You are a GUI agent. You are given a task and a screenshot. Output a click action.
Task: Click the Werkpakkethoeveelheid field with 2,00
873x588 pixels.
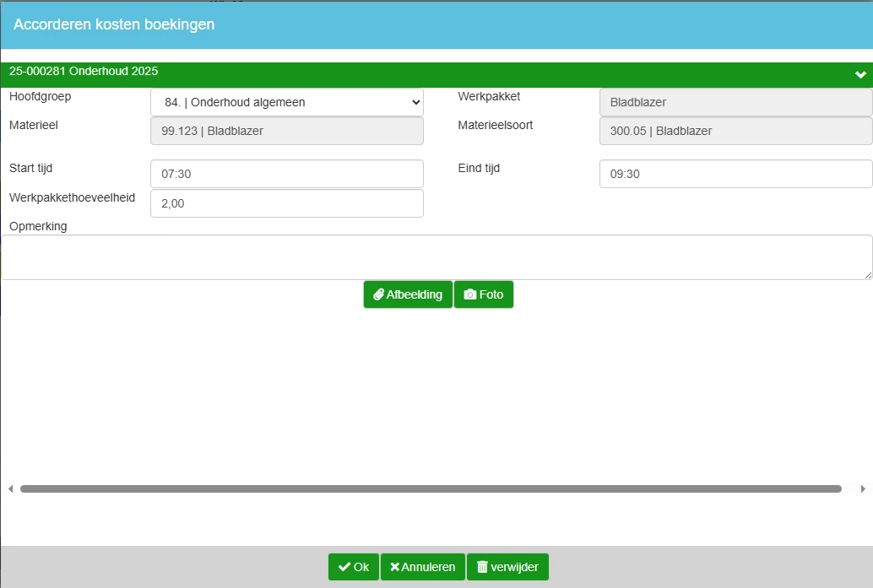point(287,203)
